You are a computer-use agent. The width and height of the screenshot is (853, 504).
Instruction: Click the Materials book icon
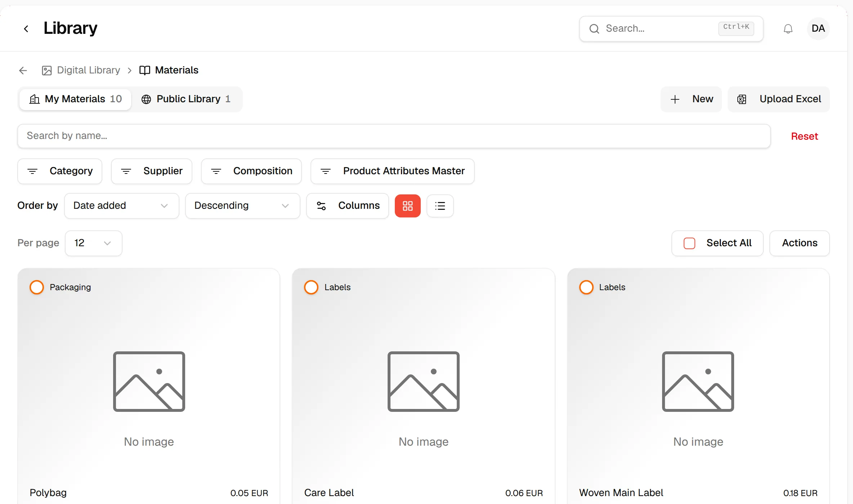click(145, 70)
